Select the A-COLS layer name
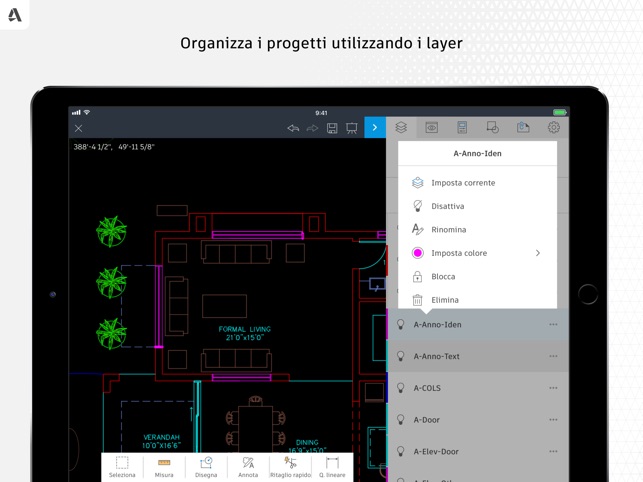643x482 pixels. (x=427, y=388)
